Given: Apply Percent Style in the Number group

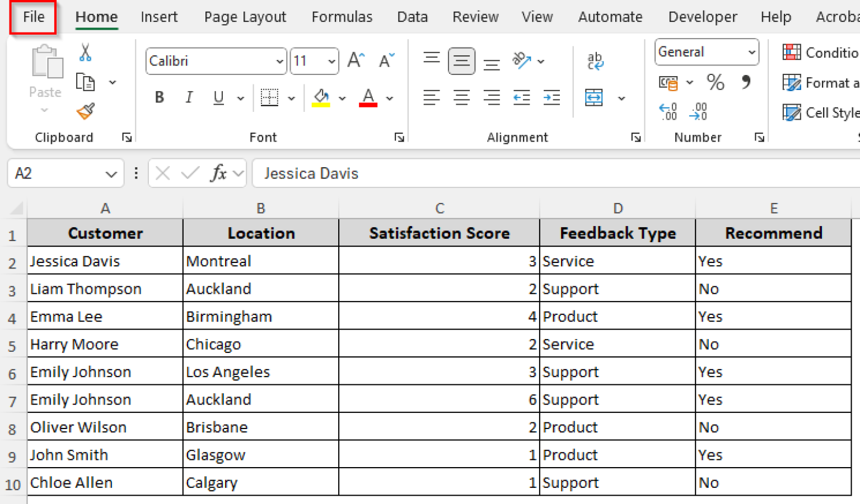Looking at the screenshot, I should (x=715, y=82).
